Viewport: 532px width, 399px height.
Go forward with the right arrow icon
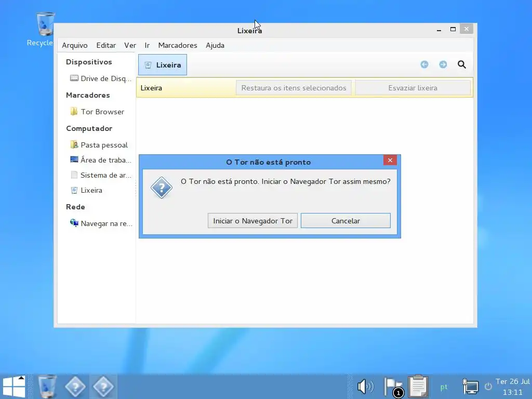point(443,64)
